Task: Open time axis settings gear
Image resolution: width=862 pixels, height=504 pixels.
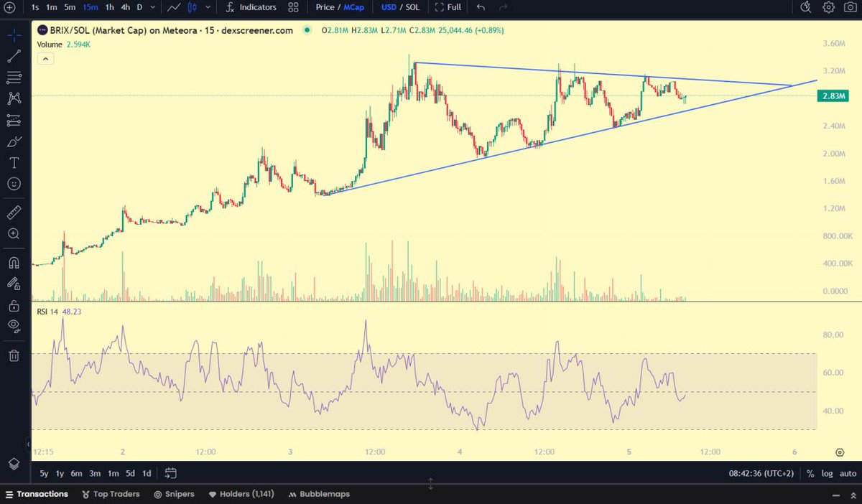Action: click(839, 452)
